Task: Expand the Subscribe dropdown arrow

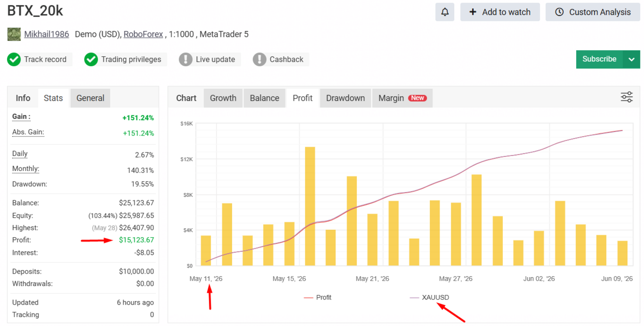Action: [632, 59]
